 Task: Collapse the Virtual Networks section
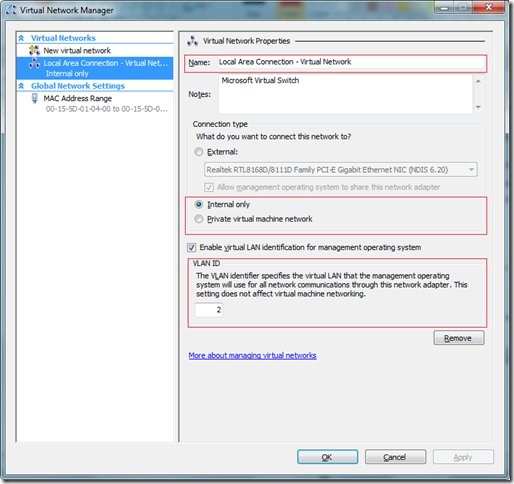coord(21,38)
